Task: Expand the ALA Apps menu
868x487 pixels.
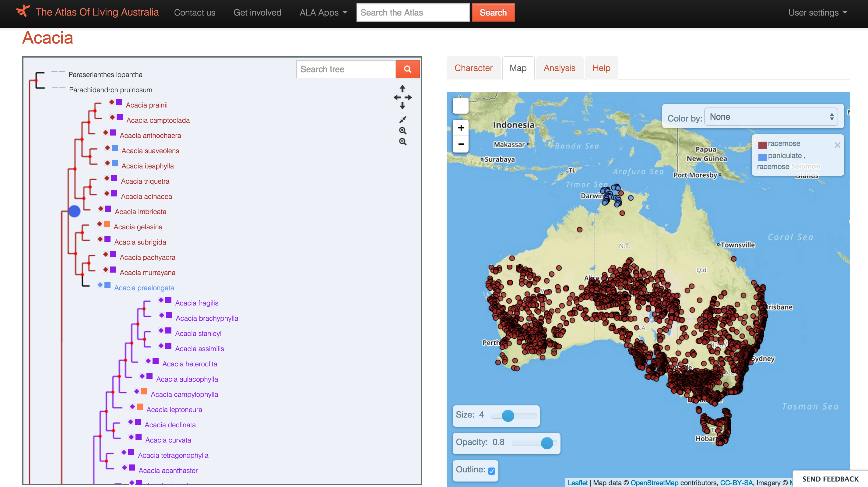Action: (323, 12)
